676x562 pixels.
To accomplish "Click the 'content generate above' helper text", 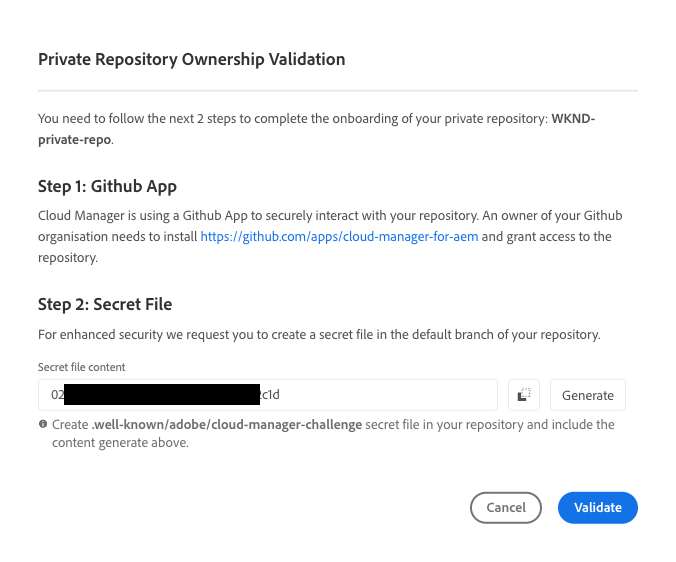I will tap(120, 443).
